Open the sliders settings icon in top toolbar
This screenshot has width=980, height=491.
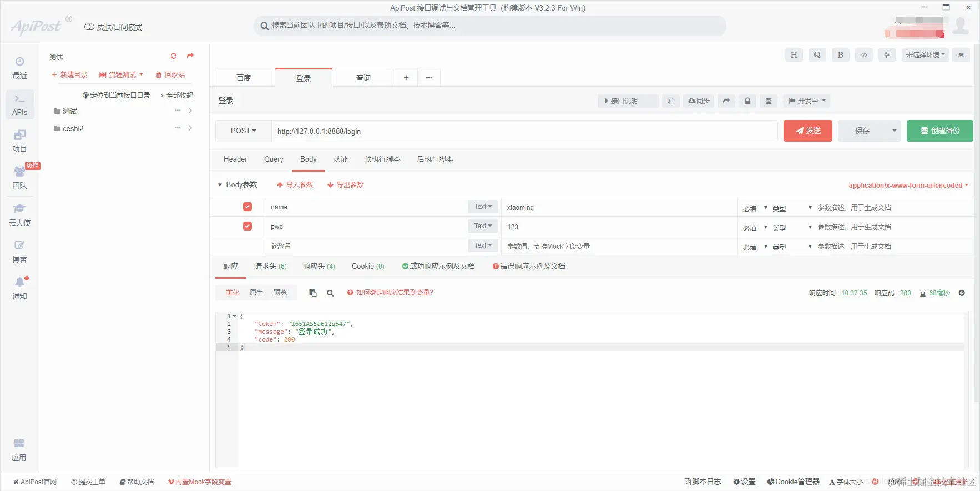(887, 55)
